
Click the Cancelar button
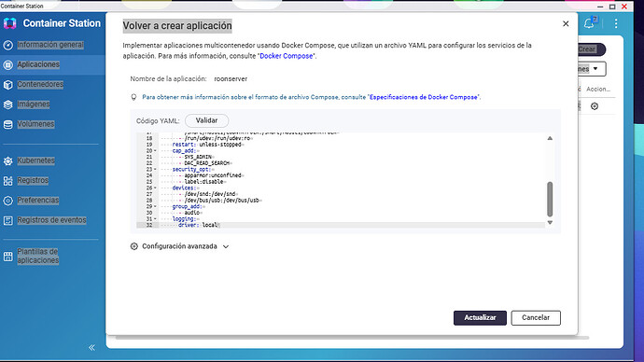click(x=536, y=317)
